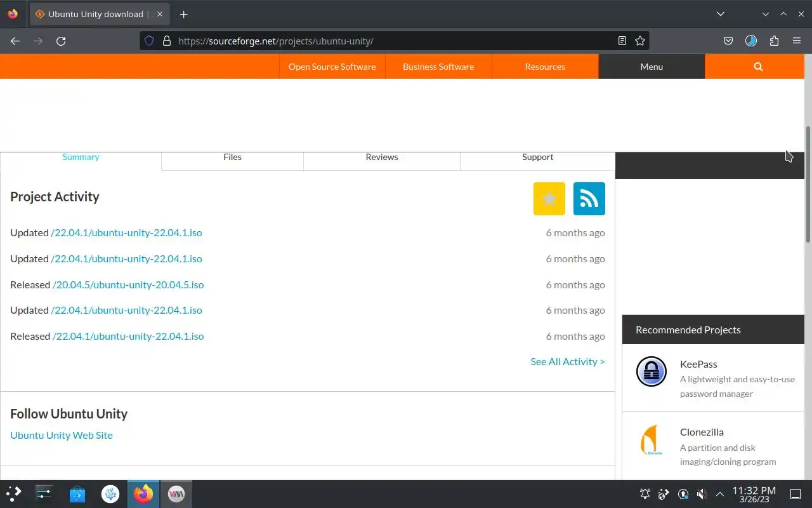Viewport: 812px width, 508px height.
Task: Open the volume speaker tray icon
Action: (702, 494)
